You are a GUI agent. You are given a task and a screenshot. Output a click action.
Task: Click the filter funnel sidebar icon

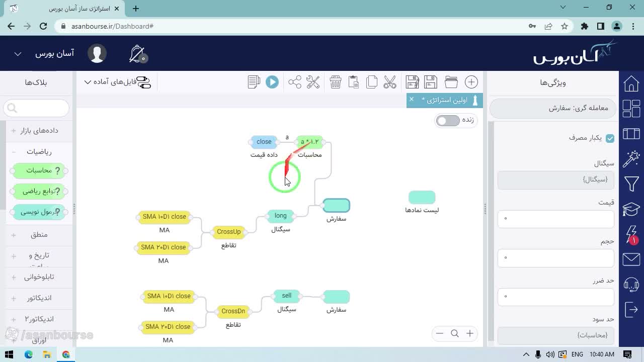click(631, 184)
